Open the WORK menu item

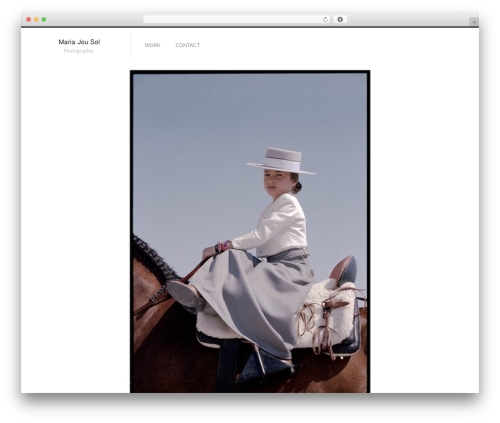[152, 45]
